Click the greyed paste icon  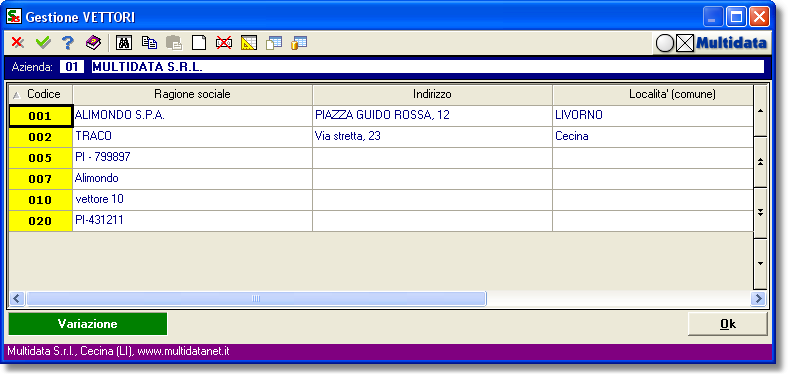(x=174, y=43)
